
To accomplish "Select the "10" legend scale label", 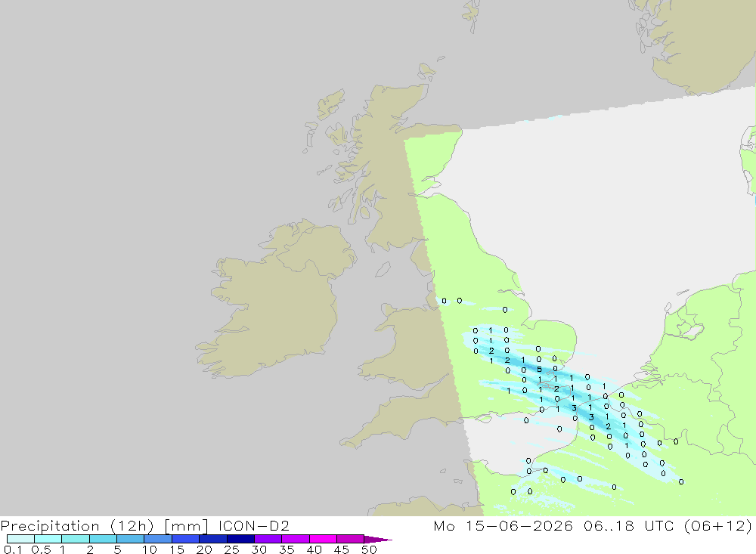I will coord(150,549).
